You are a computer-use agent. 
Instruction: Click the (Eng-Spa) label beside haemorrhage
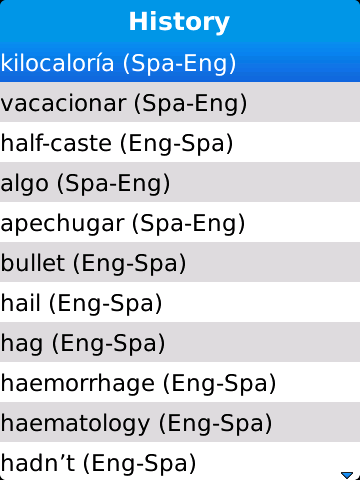(x=220, y=384)
